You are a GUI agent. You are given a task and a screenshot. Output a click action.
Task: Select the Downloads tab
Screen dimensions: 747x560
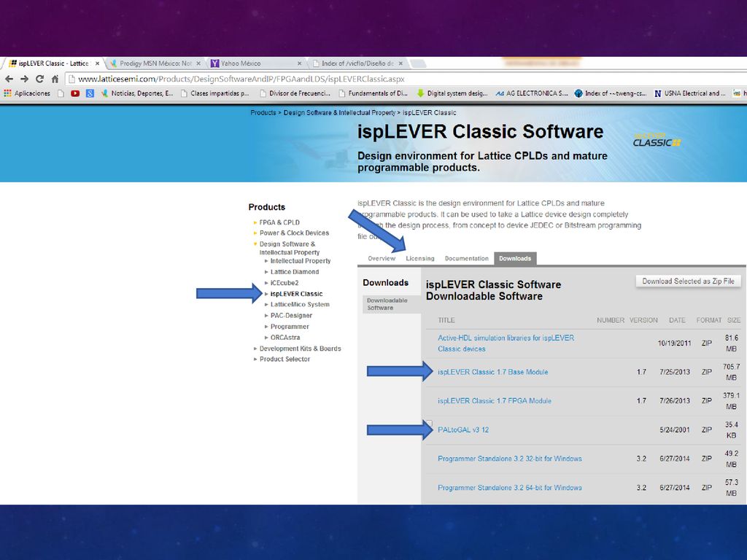[515, 259]
